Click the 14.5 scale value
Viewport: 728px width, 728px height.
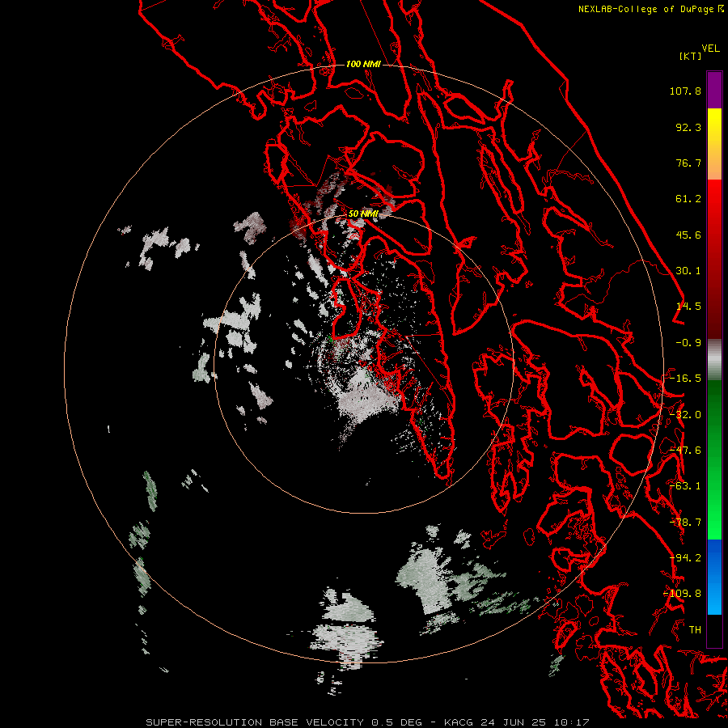[688, 307]
